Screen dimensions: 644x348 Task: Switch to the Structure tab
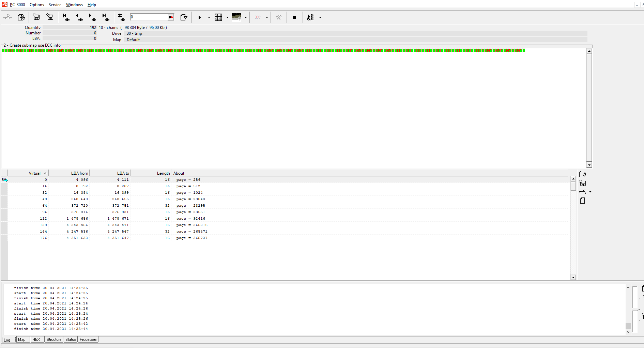click(x=54, y=339)
